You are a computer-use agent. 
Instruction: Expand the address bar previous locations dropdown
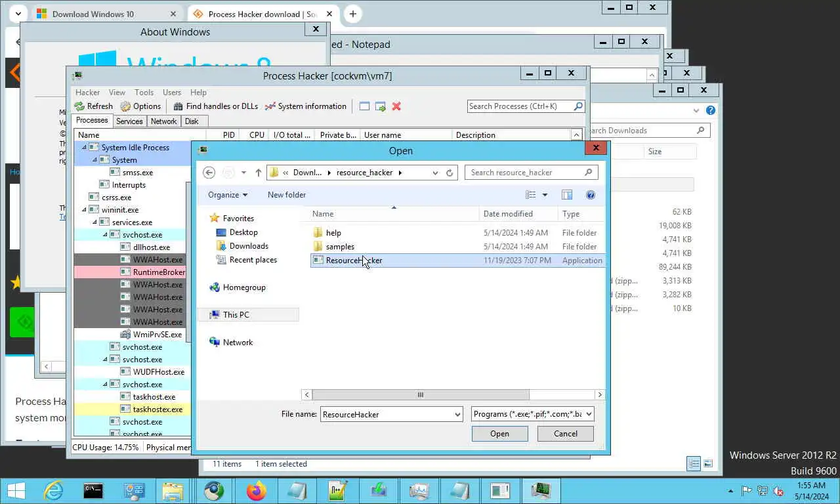click(435, 173)
